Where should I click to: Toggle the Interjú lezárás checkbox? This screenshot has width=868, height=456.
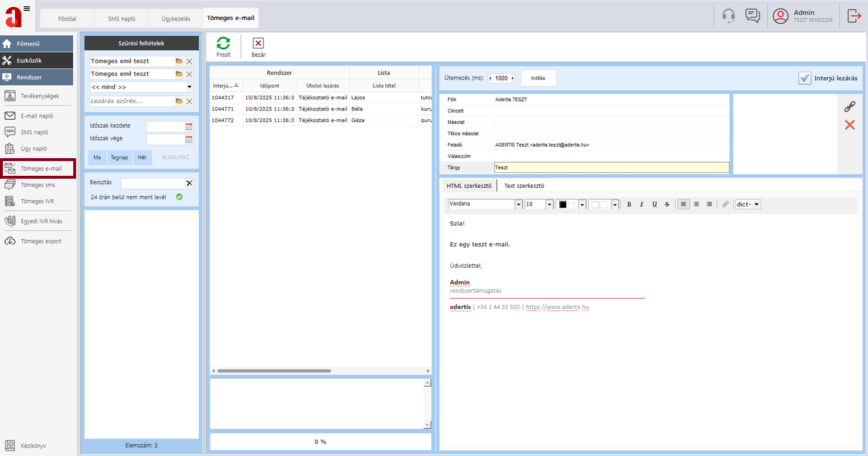click(804, 78)
